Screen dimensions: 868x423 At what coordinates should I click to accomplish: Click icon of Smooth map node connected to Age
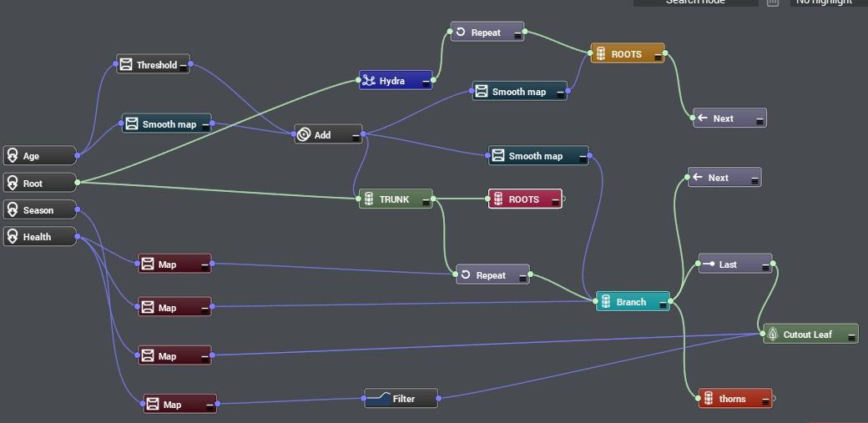pos(132,124)
